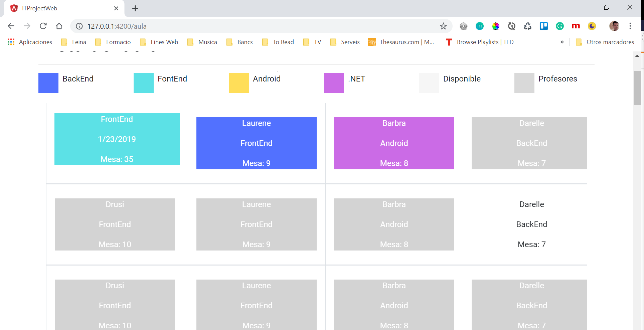
Task: Open the Eines Web bookmarks folder
Action: click(x=159, y=42)
